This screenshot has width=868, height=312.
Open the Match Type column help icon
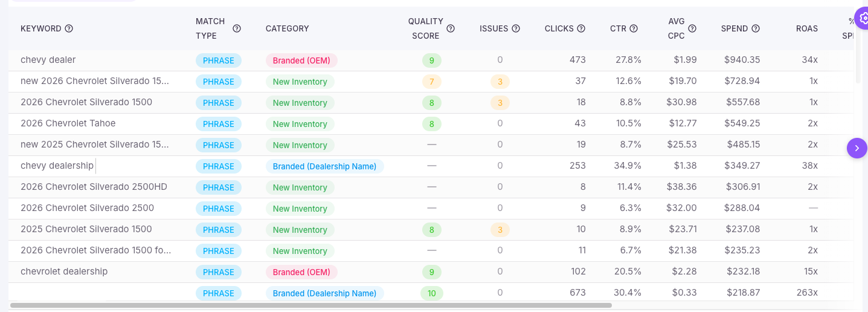(237, 28)
